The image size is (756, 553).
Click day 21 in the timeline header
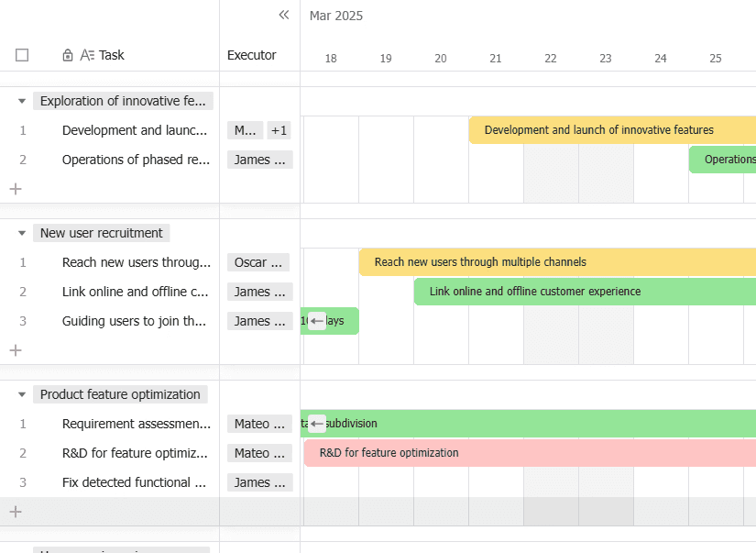point(496,59)
